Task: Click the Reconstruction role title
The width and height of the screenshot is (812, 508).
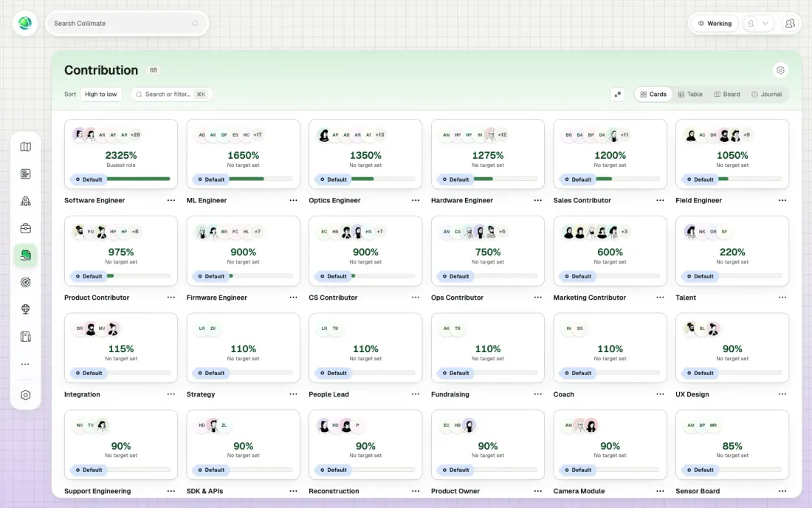Action: click(334, 491)
